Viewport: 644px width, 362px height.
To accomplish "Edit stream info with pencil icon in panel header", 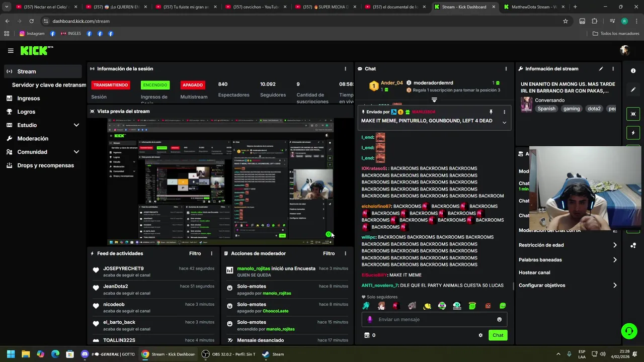I will tap(601, 69).
